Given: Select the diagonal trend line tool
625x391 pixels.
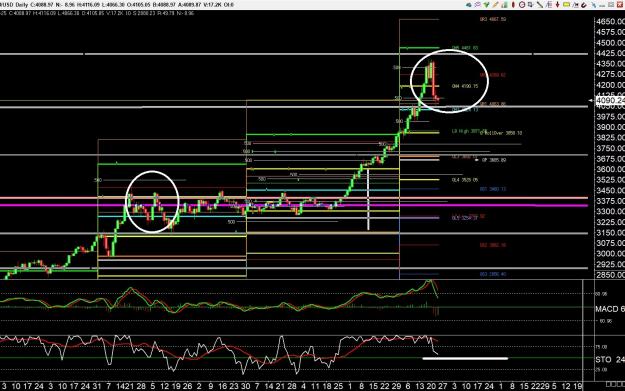Looking at the screenshot, I should [x=540, y=5].
